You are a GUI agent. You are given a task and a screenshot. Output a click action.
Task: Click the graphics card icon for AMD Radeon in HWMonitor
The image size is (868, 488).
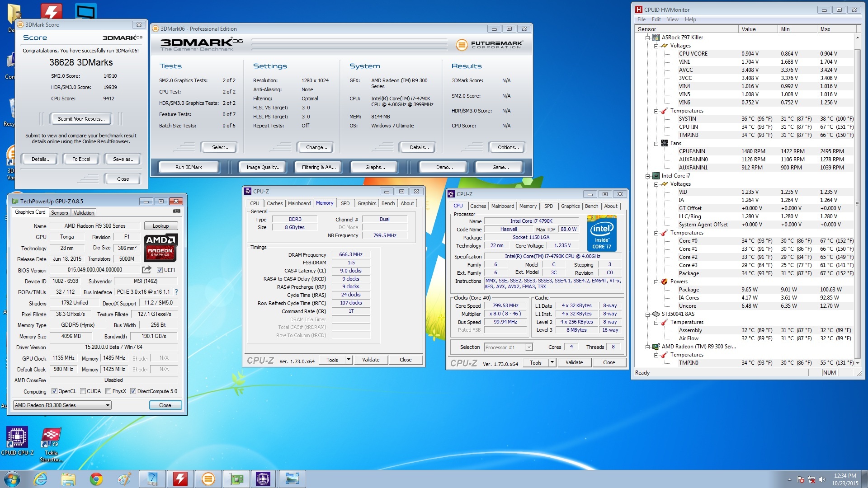[x=656, y=347]
